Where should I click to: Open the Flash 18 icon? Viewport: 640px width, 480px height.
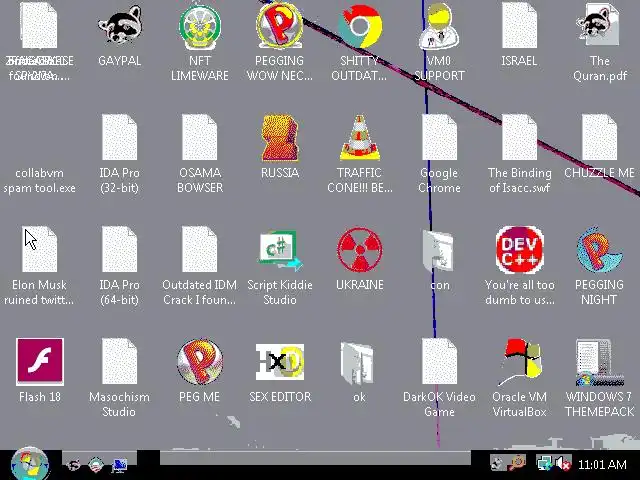coord(40,362)
